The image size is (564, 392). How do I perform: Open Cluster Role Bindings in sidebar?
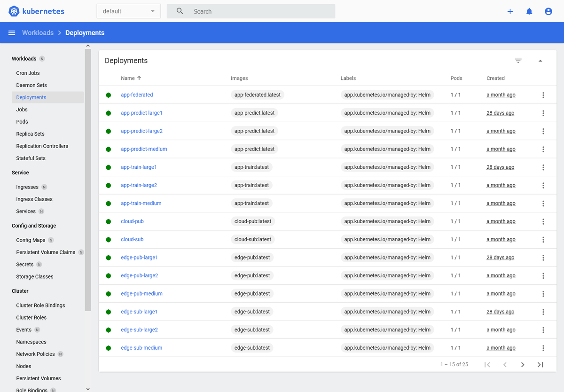(40, 306)
